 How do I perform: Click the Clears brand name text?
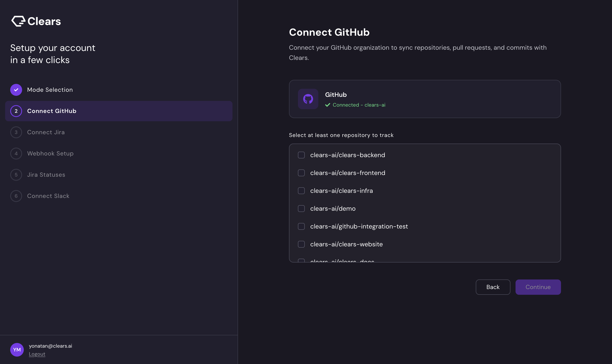[44, 21]
